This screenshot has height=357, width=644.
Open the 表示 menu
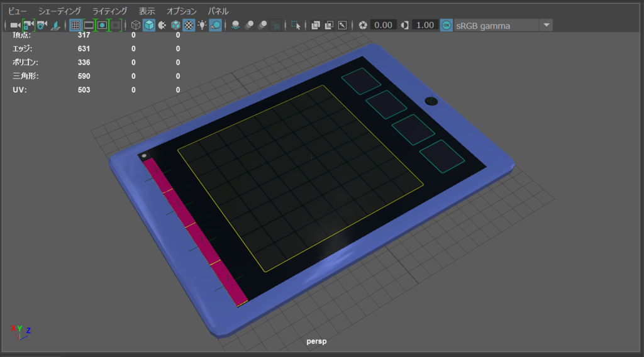coord(147,11)
